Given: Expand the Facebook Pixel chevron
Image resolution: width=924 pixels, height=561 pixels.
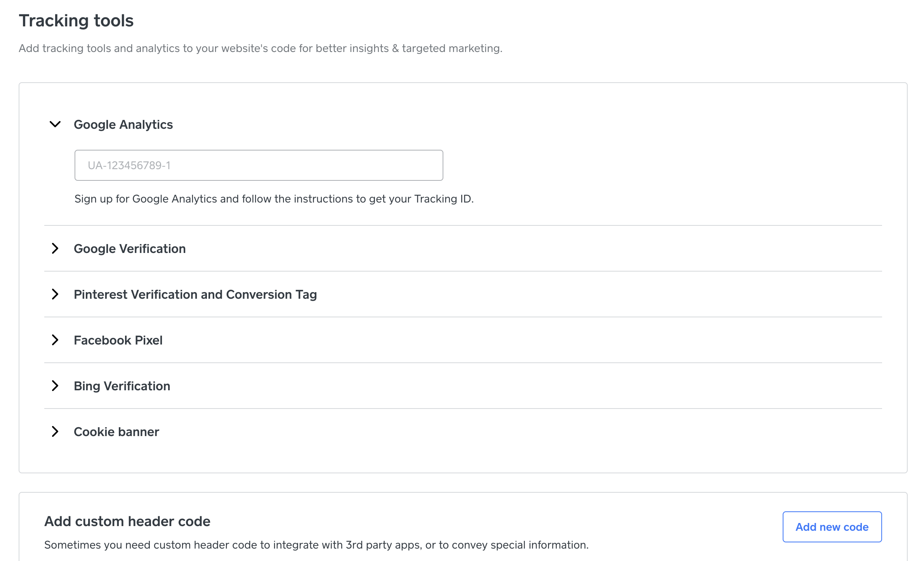Looking at the screenshot, I should click(55, 340).
